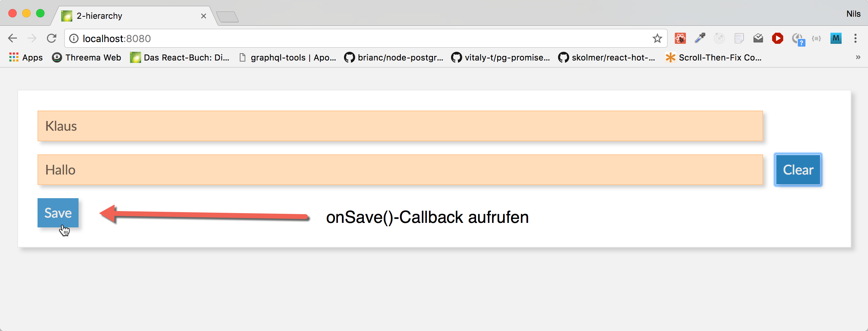Click the Save button

[x=58, y=213]
